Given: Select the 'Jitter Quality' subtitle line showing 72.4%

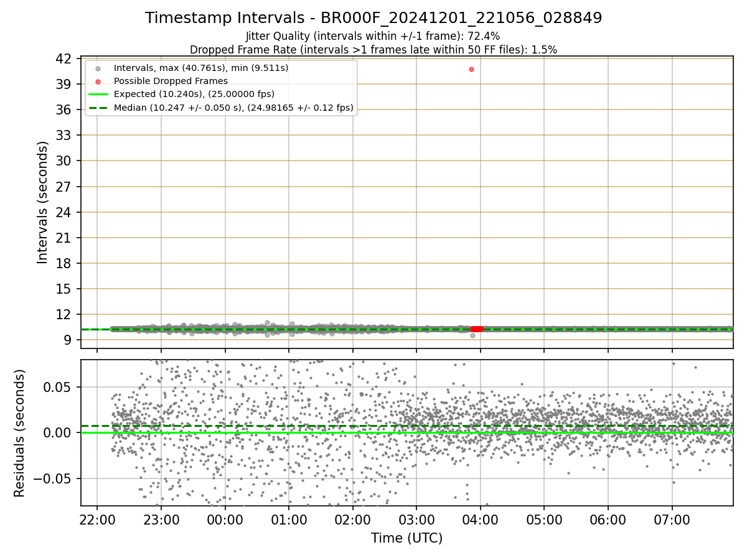Looking at the screenshot, I should (373, 37).
